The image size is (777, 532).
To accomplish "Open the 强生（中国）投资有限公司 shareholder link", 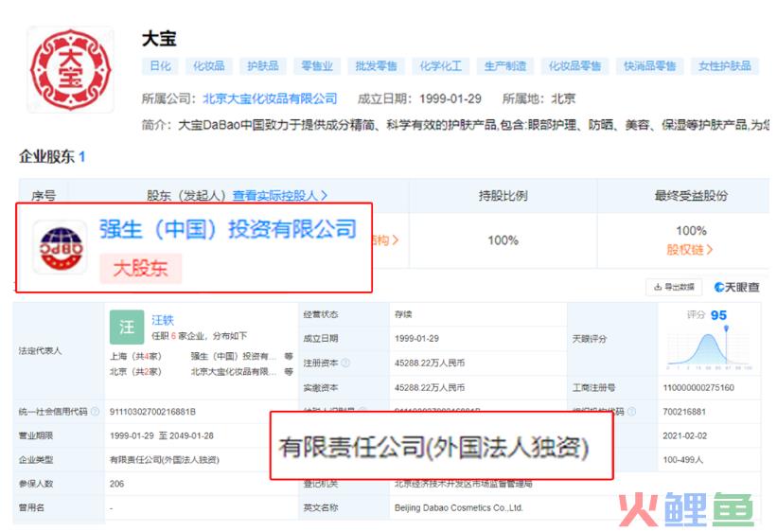I will pyautogui.click(x=228, y=230).
